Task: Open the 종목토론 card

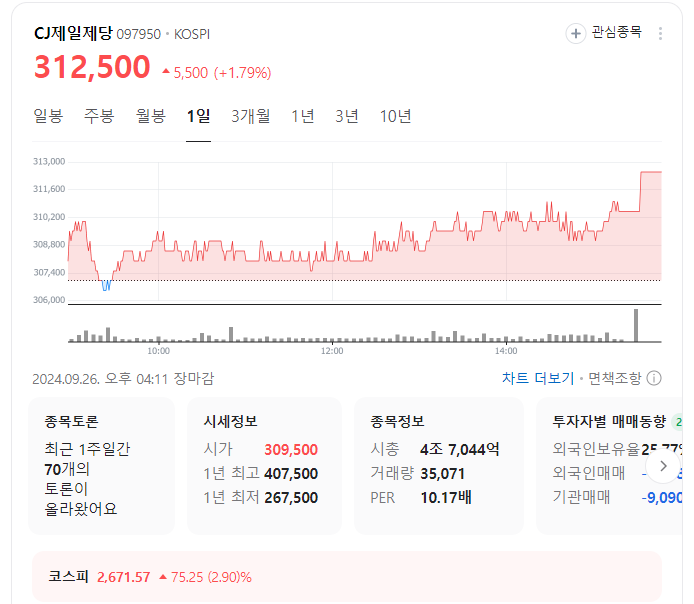Action: coord(101,466)
